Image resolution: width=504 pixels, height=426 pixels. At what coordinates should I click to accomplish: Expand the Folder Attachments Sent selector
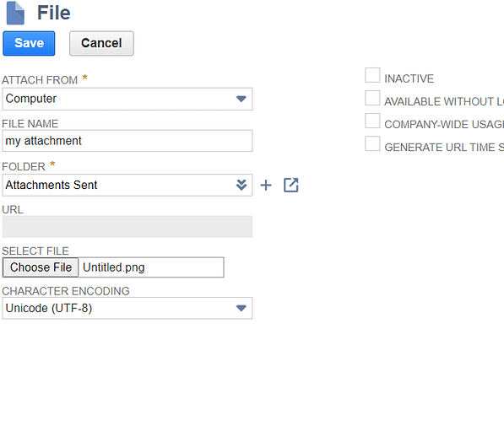(x=127, y=185)
